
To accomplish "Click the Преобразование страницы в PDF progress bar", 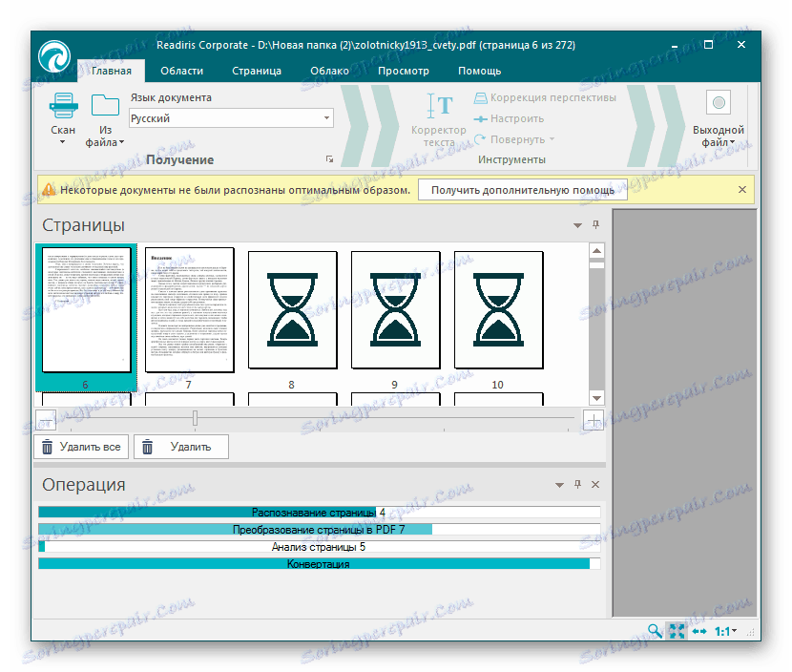I will tap(320, 530).
